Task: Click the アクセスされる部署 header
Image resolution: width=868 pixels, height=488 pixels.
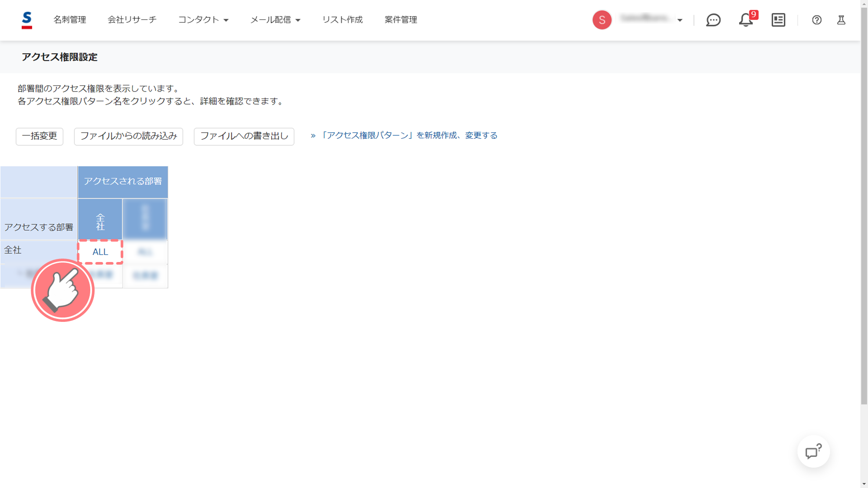Action: click(x=123, y=182)
